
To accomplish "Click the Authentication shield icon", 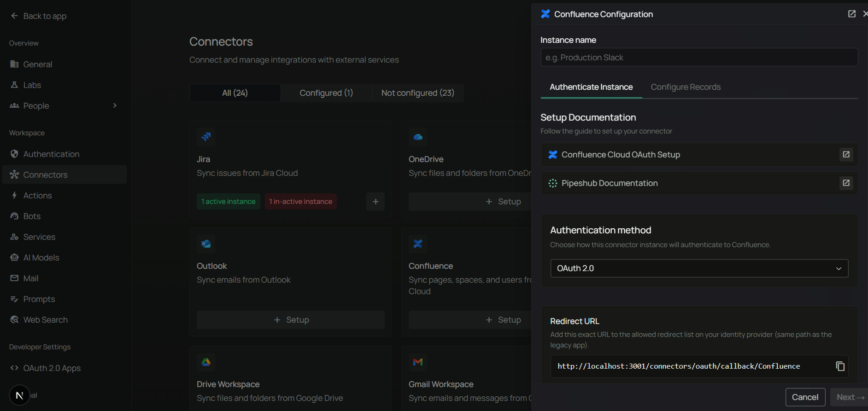I will click(x=14, y=154).
